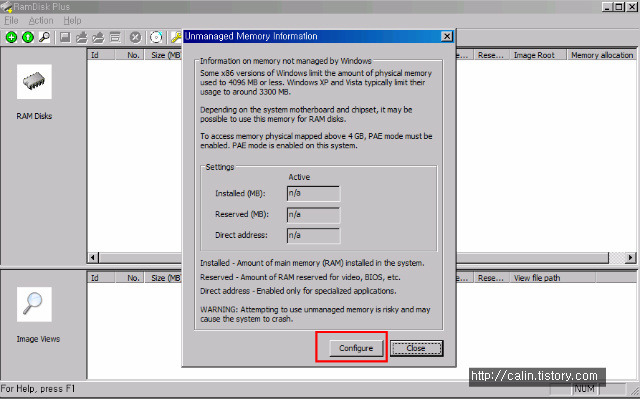
Task: Click the left scroll arrow in RAM Disks list
Action: pyautogui.click(x=93, y=257)
